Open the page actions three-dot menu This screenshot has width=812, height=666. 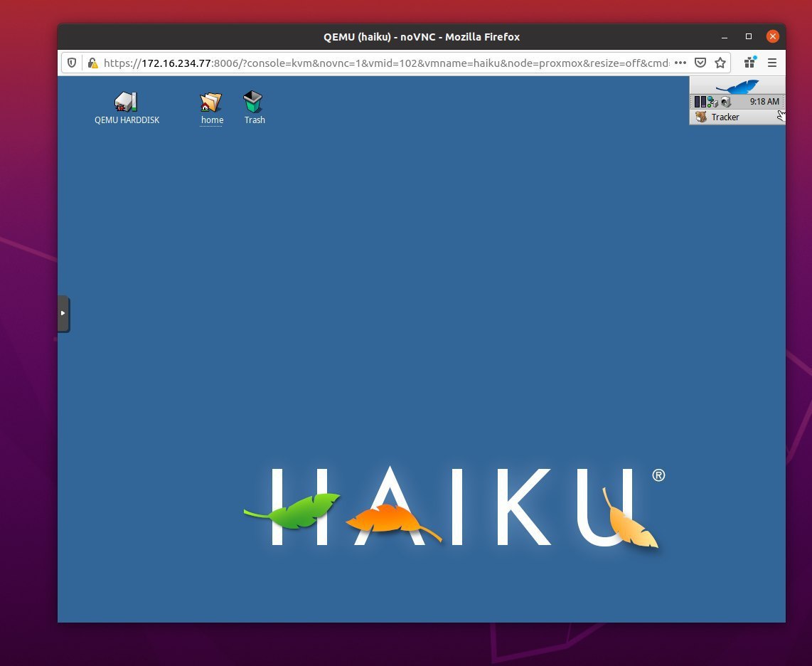click(x=680, y=63)
